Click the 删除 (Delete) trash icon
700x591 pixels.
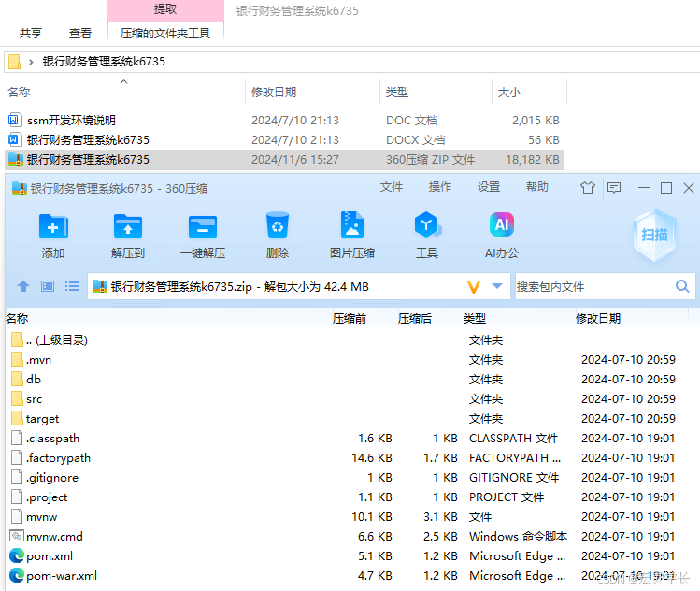click(278, 225)
